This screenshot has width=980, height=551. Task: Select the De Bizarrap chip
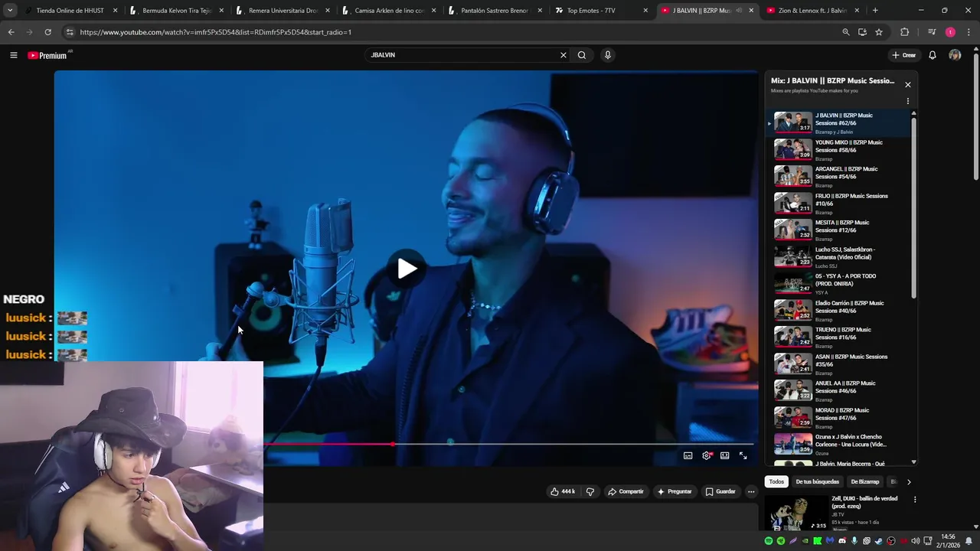point(864,481)
